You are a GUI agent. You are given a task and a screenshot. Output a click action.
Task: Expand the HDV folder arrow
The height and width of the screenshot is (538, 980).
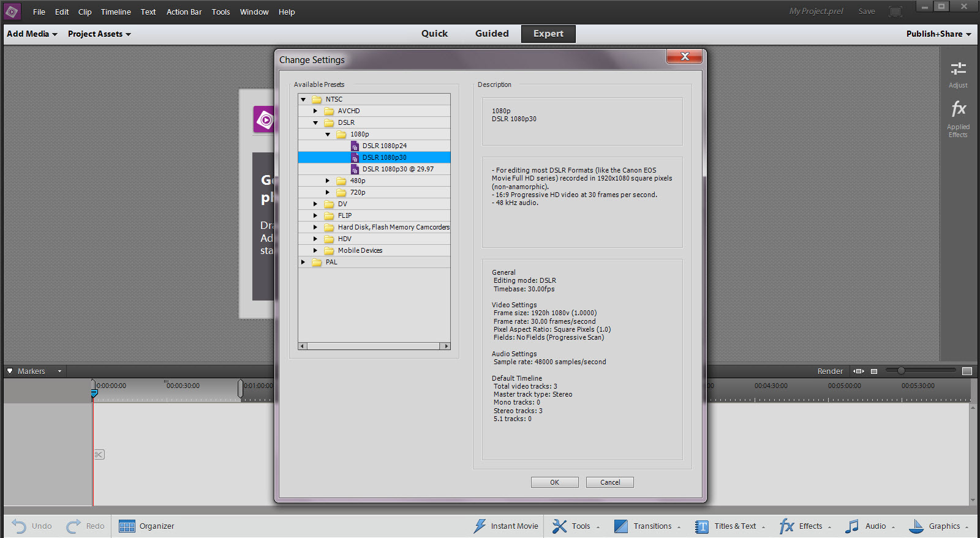tap(315, 239)
